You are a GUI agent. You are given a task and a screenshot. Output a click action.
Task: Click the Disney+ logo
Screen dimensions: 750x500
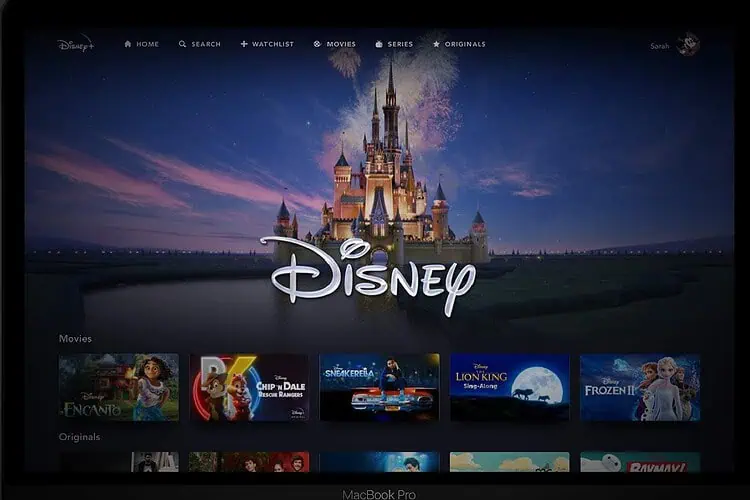(74, 44)
